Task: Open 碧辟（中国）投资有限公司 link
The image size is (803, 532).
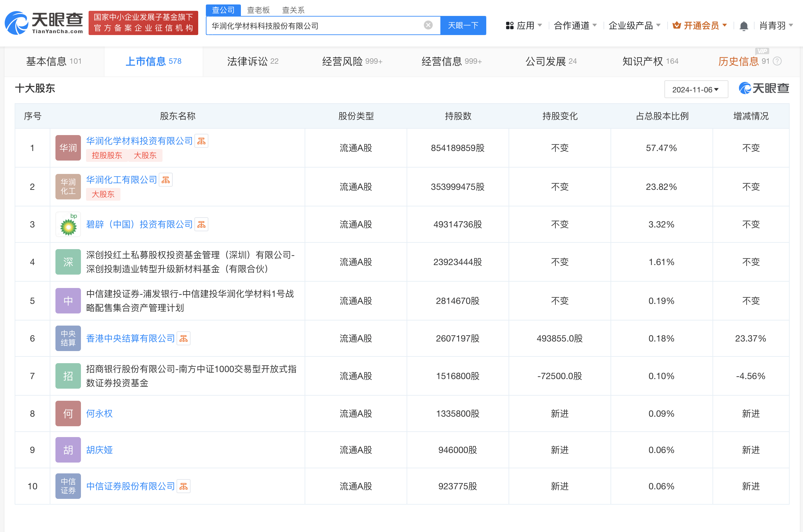Action: pos(140,224)
